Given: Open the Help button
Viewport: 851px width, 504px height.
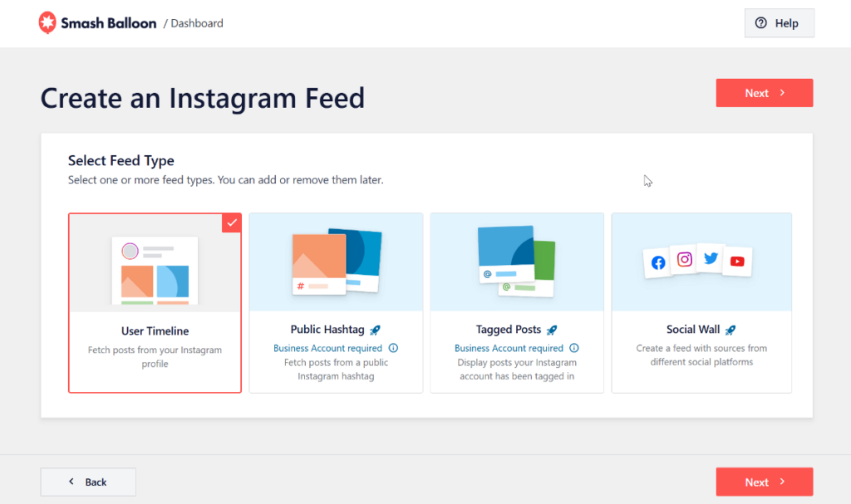Looking at the screenshot, I should click(779, 23).
